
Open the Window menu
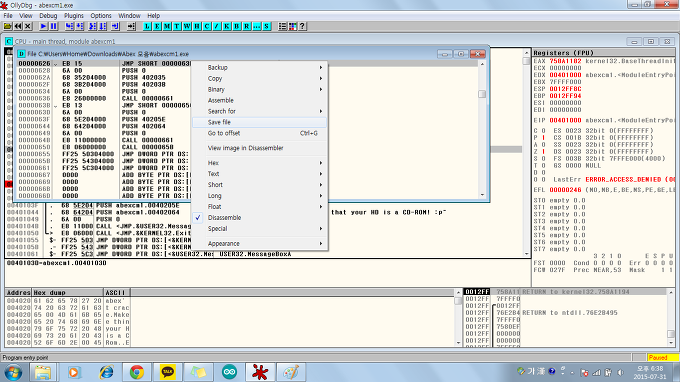[x=129, y=16]
